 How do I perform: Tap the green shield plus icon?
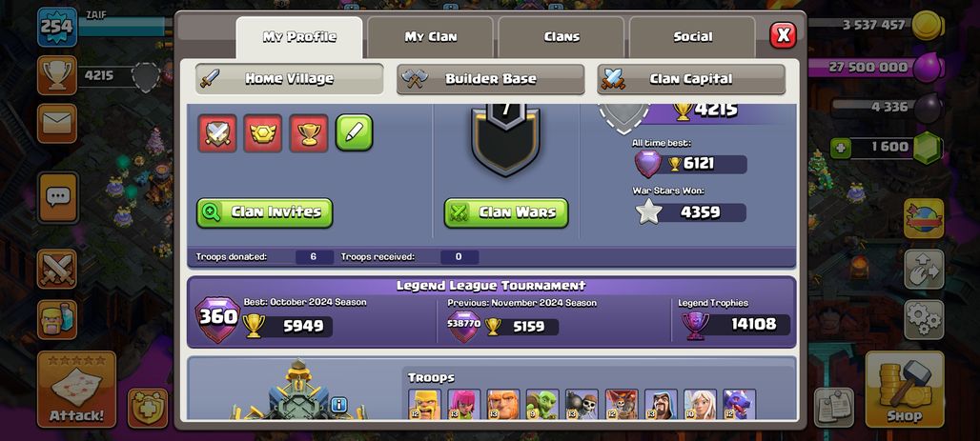148,408
